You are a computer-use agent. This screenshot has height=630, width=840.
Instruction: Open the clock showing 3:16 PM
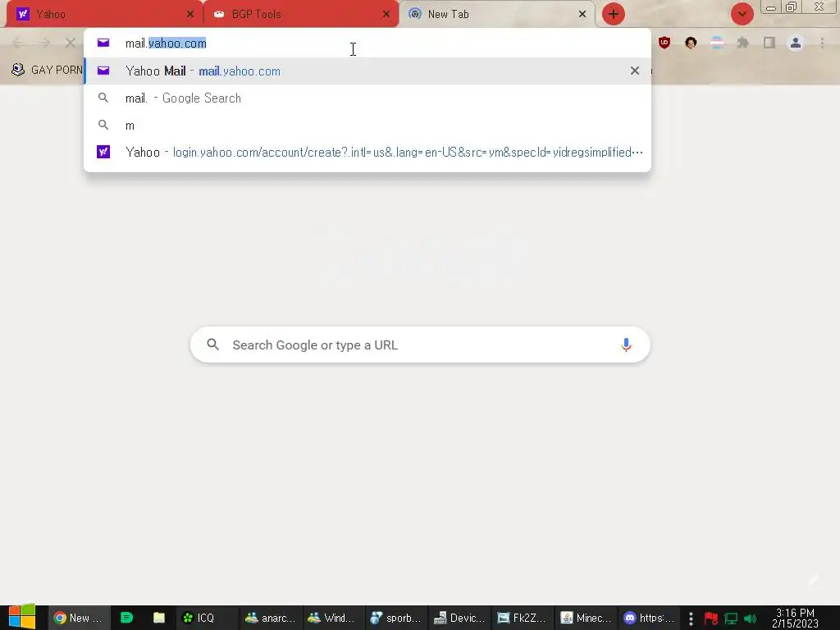795,618
